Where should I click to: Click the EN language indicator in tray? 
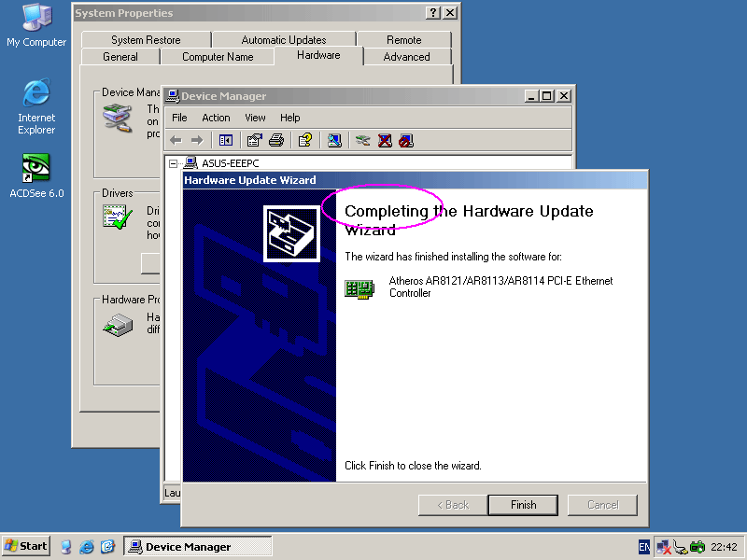pos(643,547)
